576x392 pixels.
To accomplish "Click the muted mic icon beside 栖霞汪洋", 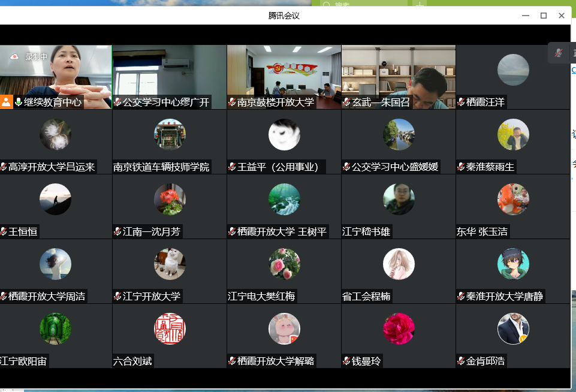I will [x=462, y=102].
